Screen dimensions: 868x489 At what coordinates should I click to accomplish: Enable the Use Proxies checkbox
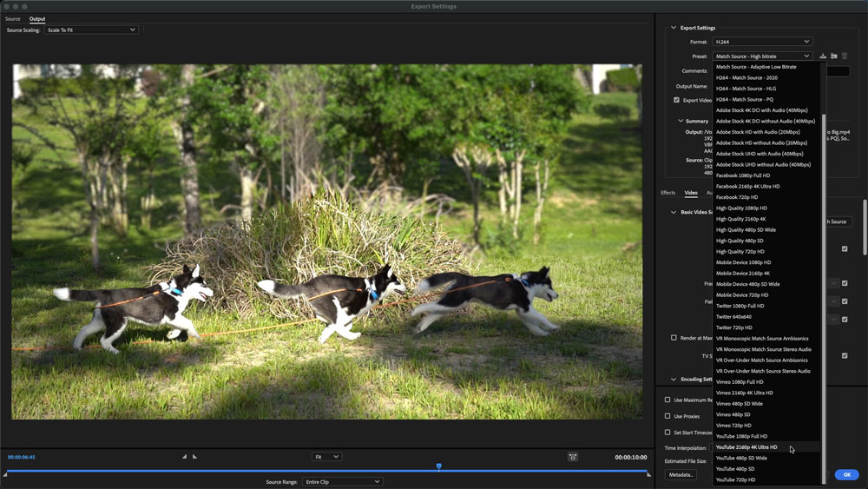[x=667, y=416]
